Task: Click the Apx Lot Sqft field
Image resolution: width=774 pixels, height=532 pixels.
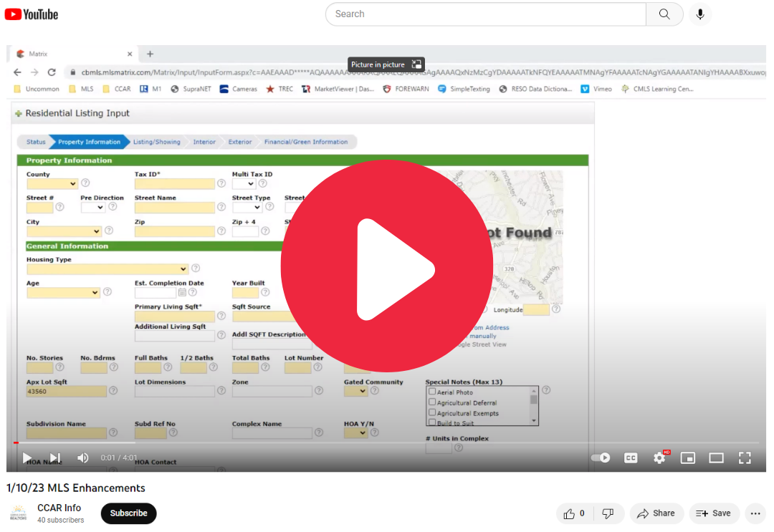Action: pos(66,392)
